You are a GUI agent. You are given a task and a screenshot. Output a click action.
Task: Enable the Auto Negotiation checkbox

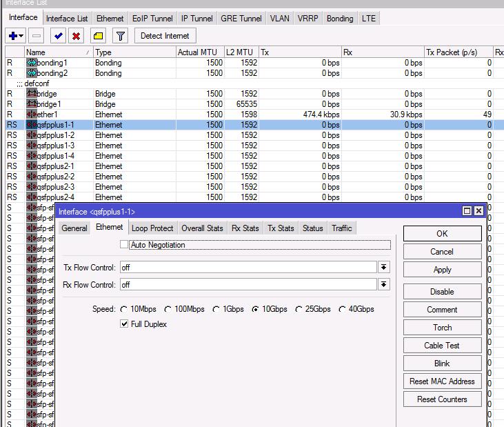click(x=124, y=245)
